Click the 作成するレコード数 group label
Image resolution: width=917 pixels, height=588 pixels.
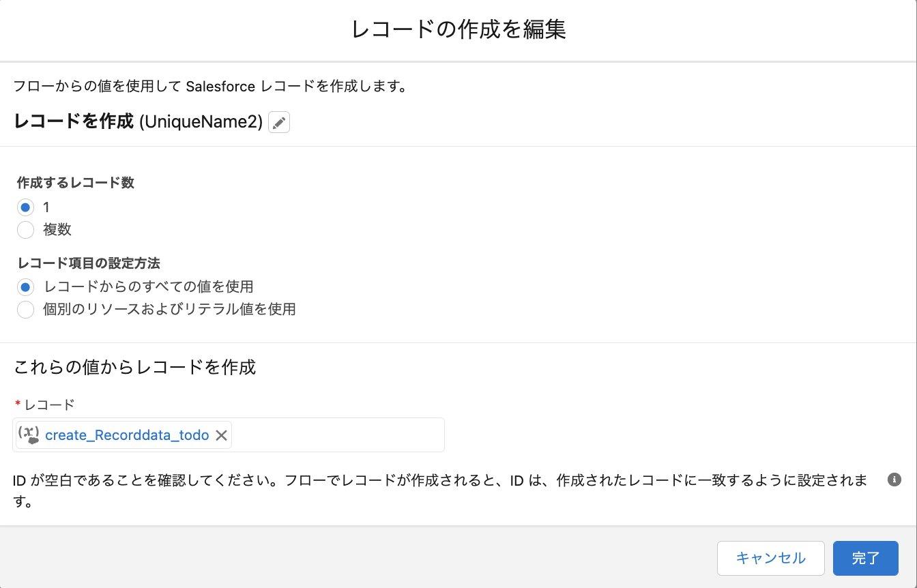76,183
